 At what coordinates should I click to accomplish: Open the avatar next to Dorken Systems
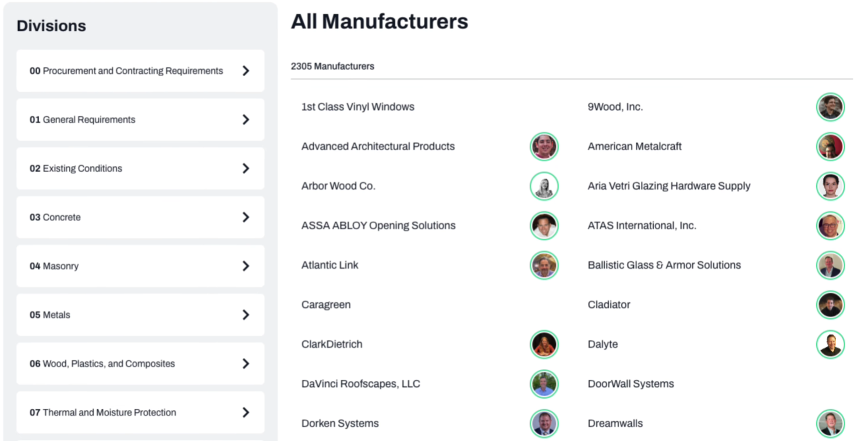(x=544, y=424)
